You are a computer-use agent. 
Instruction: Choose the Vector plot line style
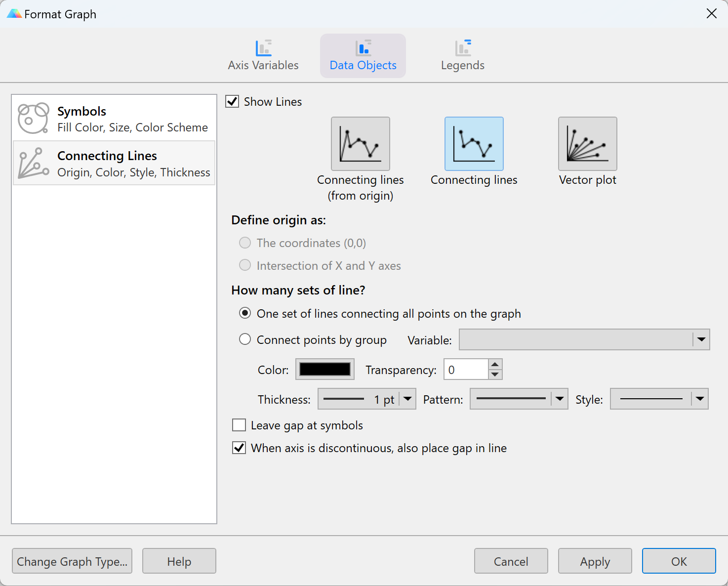[x=587, y=143]
